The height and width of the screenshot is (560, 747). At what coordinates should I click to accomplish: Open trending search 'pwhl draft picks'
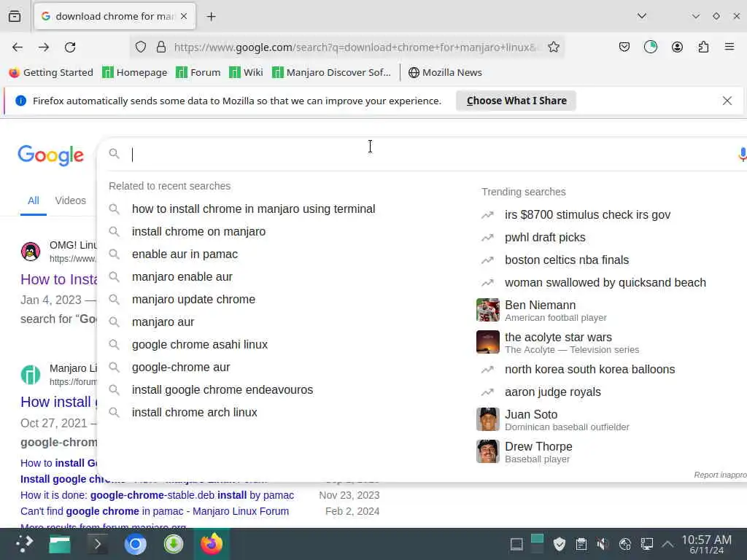click(545, 237)
